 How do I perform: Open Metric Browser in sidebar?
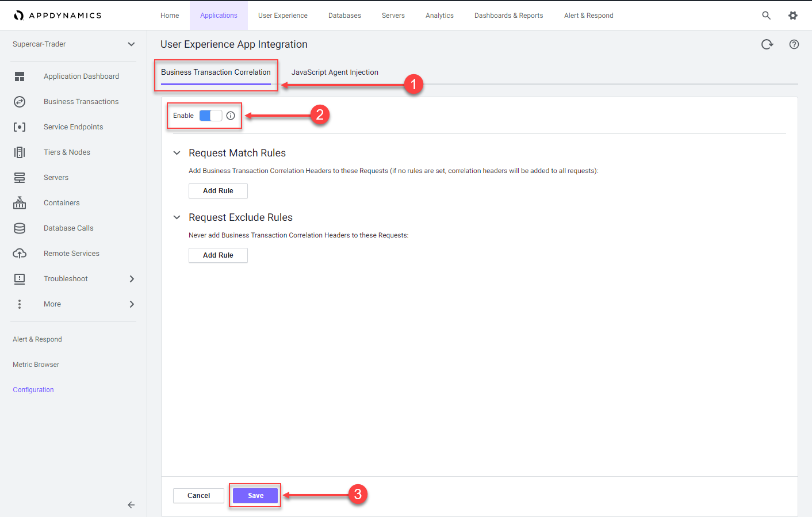(36, 365)
